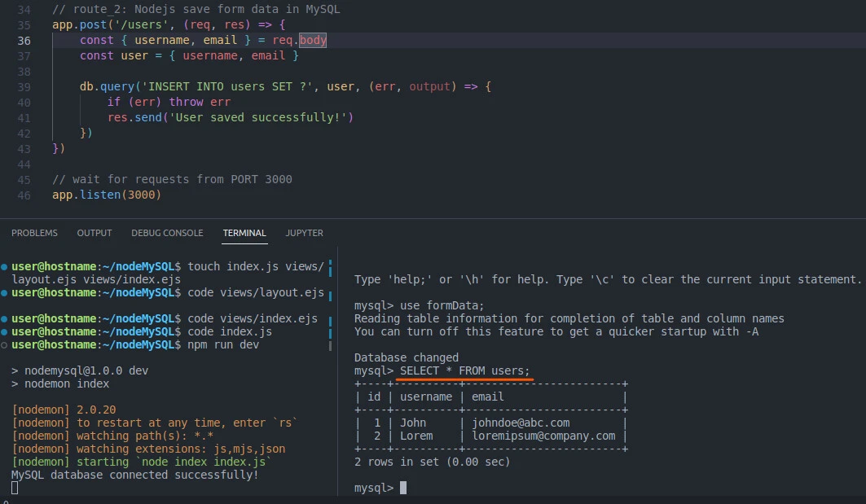Viewport: 866px width, 504px height.
Task: Click the John row in users table output
Action: [x=415, y=422]
